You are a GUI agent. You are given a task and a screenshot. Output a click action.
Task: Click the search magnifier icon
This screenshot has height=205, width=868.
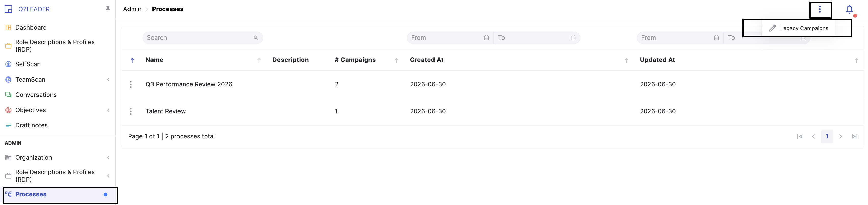(256, 38)
